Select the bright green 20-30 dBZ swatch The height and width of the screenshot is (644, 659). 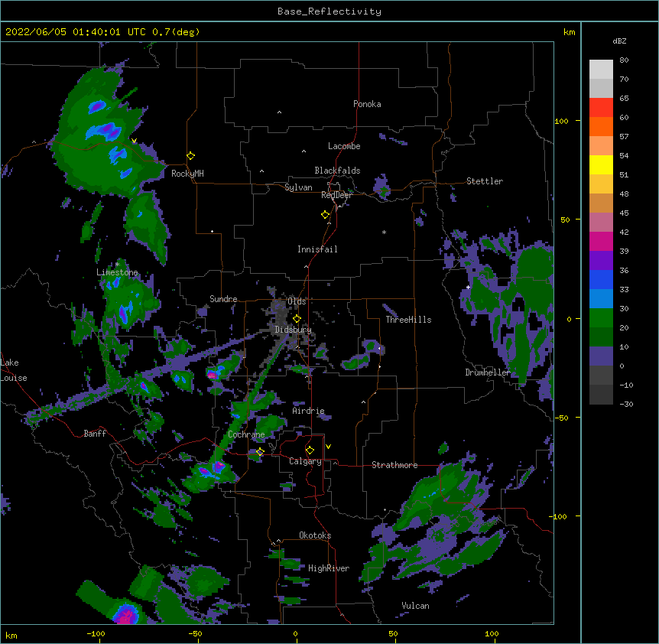[x=601, y=318]
